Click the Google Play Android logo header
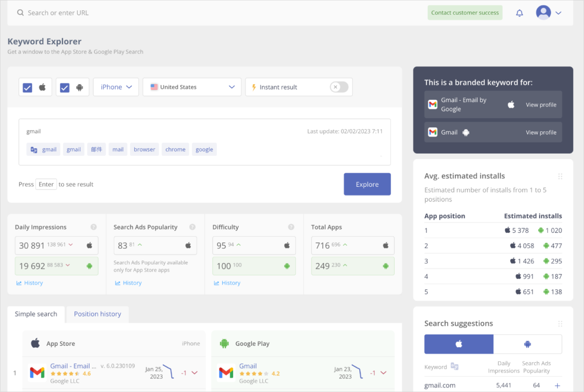 pyautogui.click(x=224, y=343)
